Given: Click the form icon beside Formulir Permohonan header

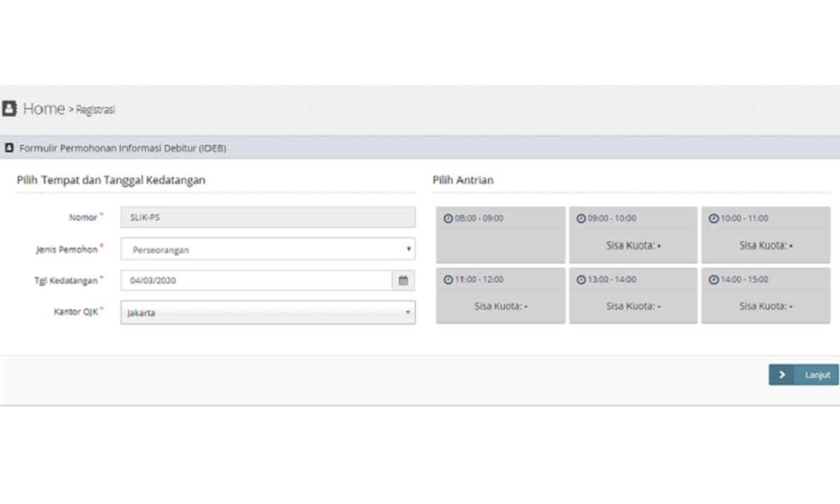Looking at the screenshot, I should (9, 148).
